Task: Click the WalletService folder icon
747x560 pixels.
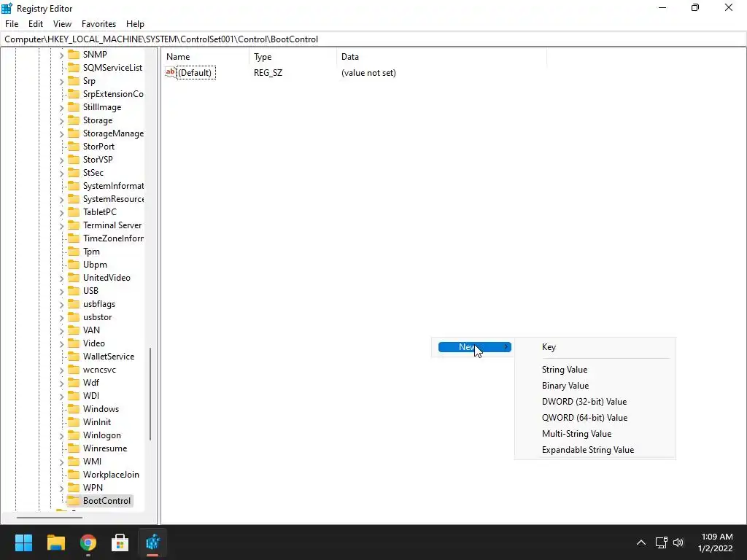Action: tap(74, 356)
